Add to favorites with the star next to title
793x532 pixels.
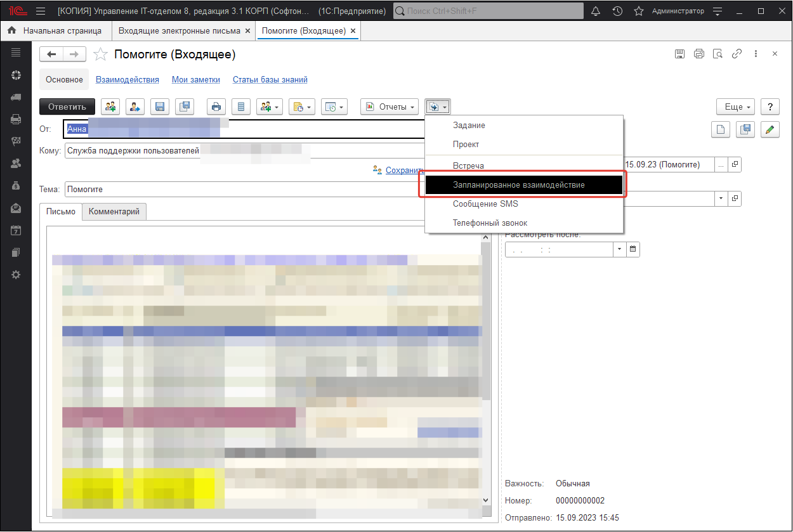100,55
